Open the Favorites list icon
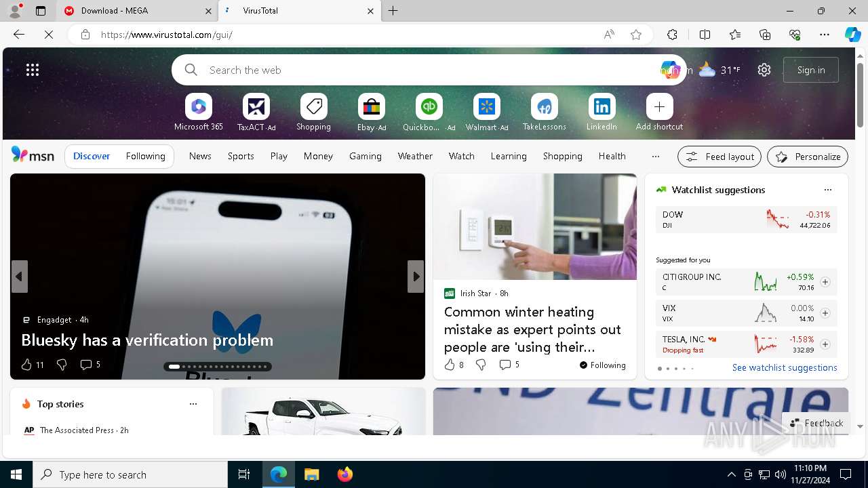The height and width of the screenshot is (488, 868). [x=735, y=35]
